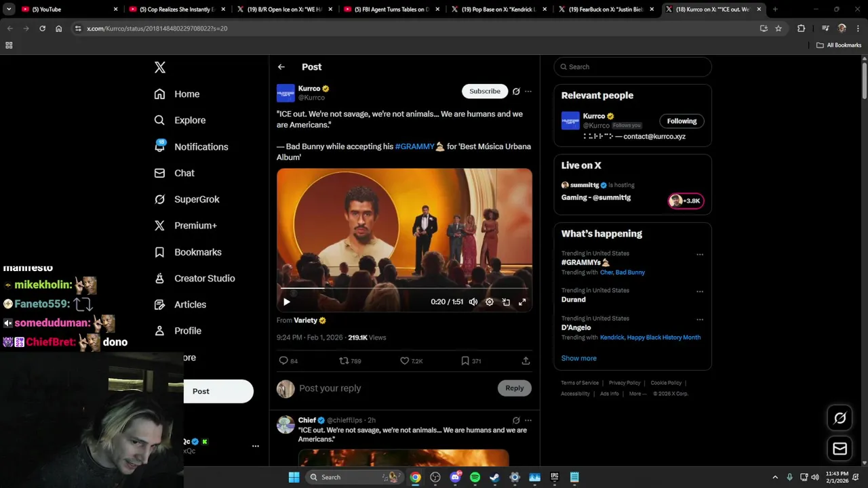Open SuperGrok in the sidebar
This screenshot has height=488, width=868.
[x=186, y=199]
